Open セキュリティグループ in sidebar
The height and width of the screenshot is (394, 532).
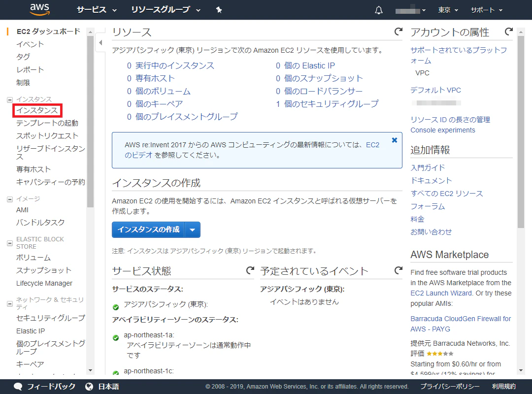point(51,318)
